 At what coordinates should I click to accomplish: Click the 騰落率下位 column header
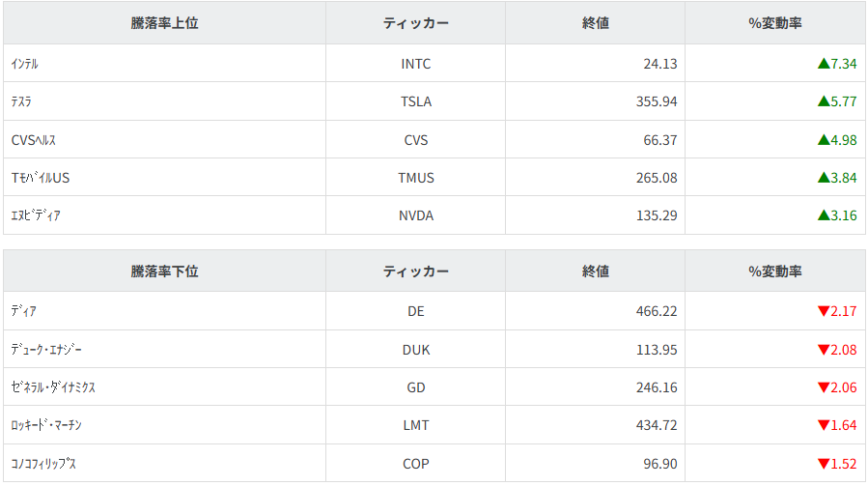click(x=164, y=272)
